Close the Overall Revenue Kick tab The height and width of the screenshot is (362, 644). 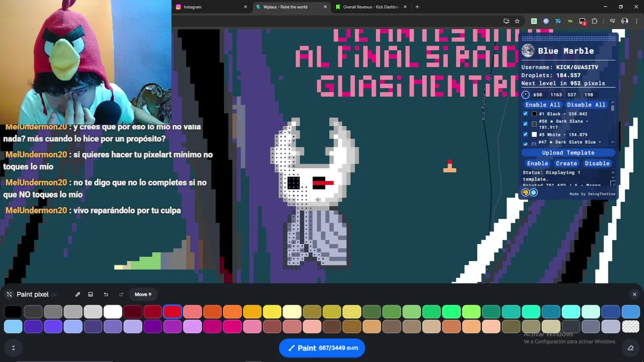coord(405,7)
